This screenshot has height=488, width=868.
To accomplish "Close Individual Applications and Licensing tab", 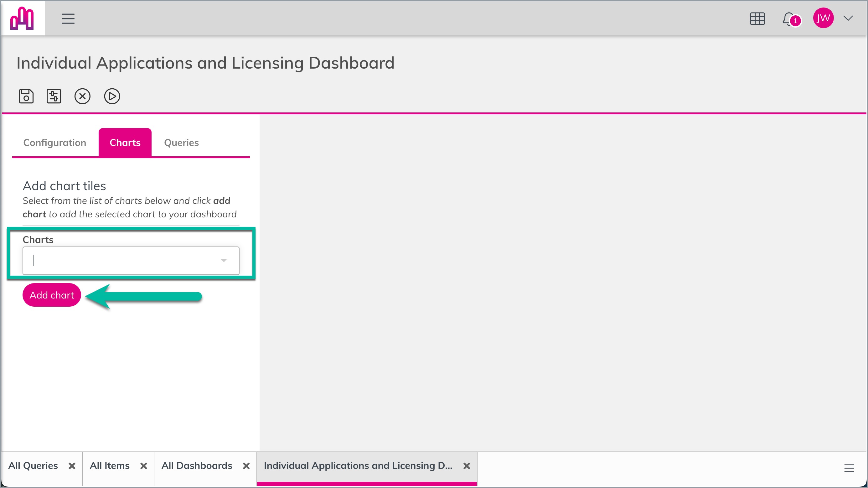I will click(467, 466).
